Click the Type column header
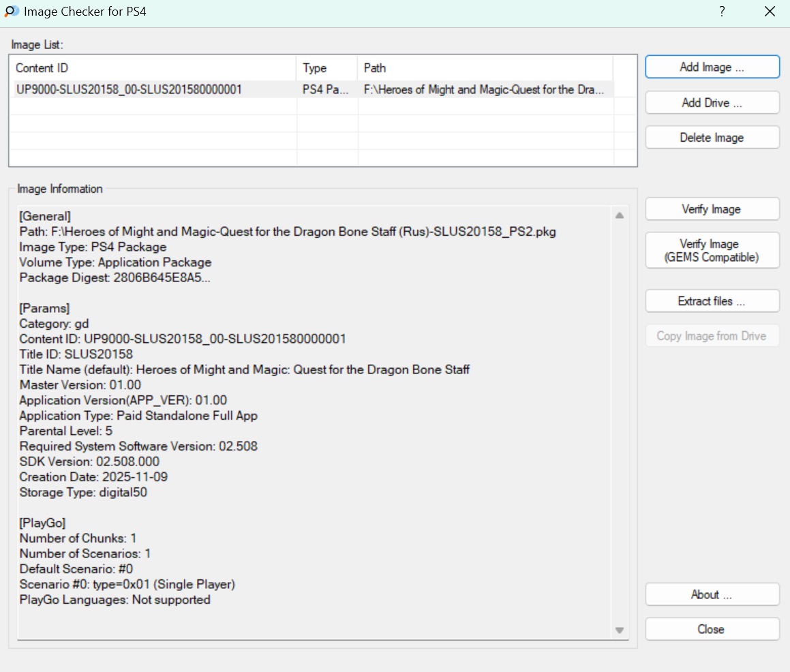This screenshot has width=790, height=672. (x=326, y=68)
